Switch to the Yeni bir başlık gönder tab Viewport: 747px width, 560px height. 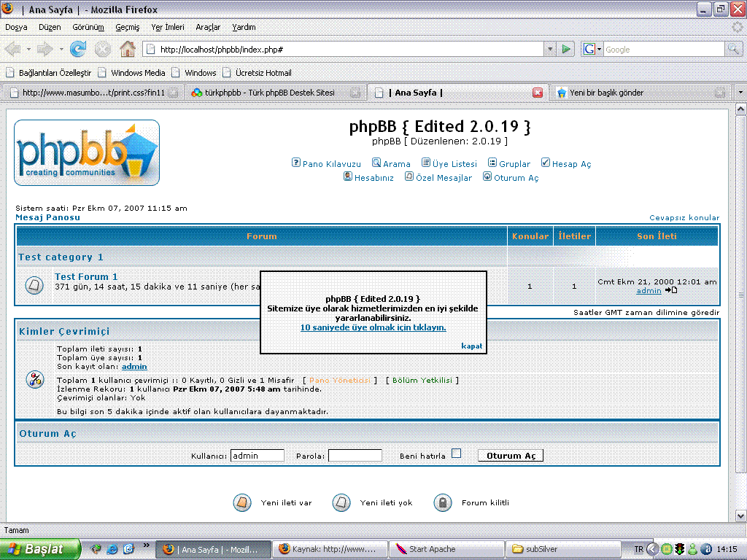[x=639, y=93]
